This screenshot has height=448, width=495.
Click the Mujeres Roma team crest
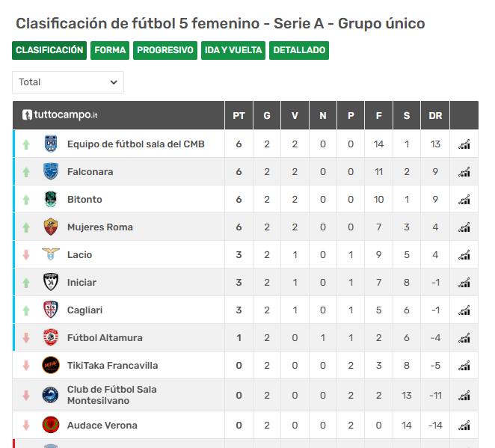coord(51,227)
